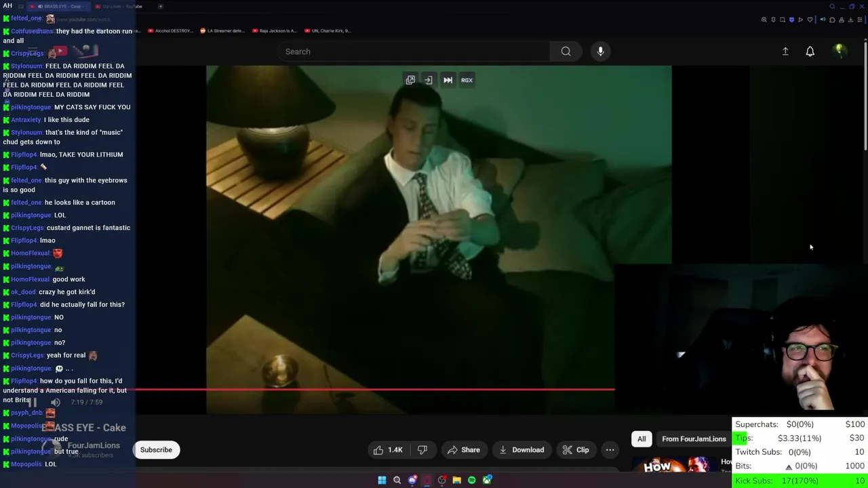Toggle the blue ad-blocker shield icon
This screenshot has width=868, height=488.
point(791,20)
